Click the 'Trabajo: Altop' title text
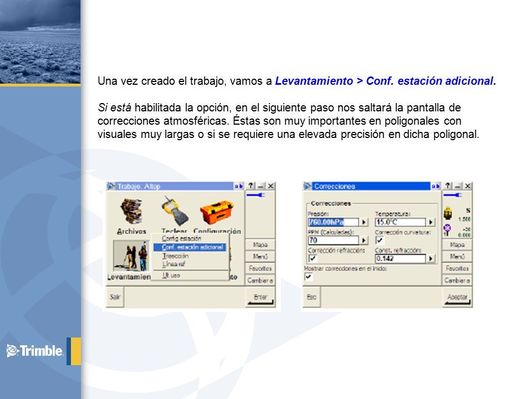Screen dimensions: 532x399 click(139, 186)
